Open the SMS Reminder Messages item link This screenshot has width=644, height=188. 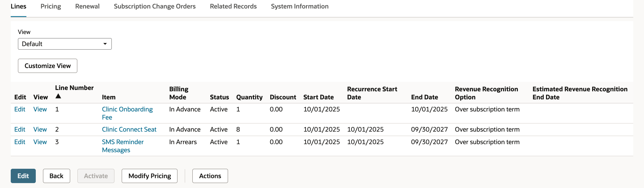coord(123,146)
